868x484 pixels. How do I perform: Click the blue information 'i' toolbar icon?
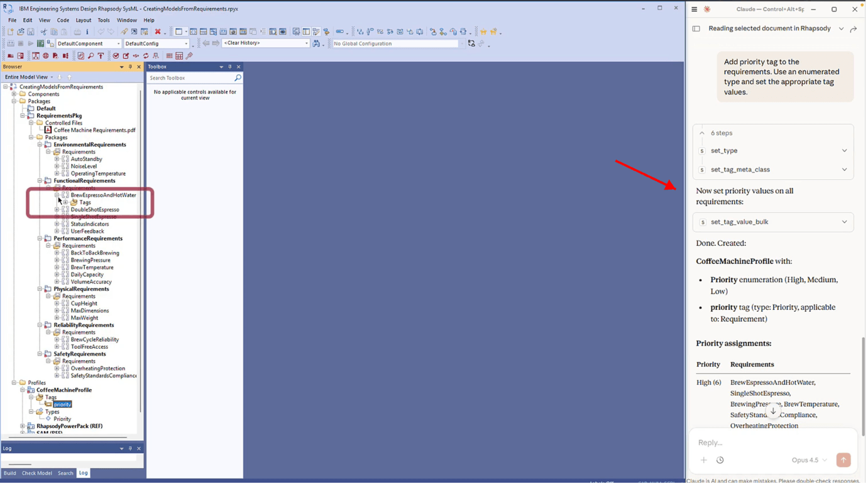click(87, 31)
